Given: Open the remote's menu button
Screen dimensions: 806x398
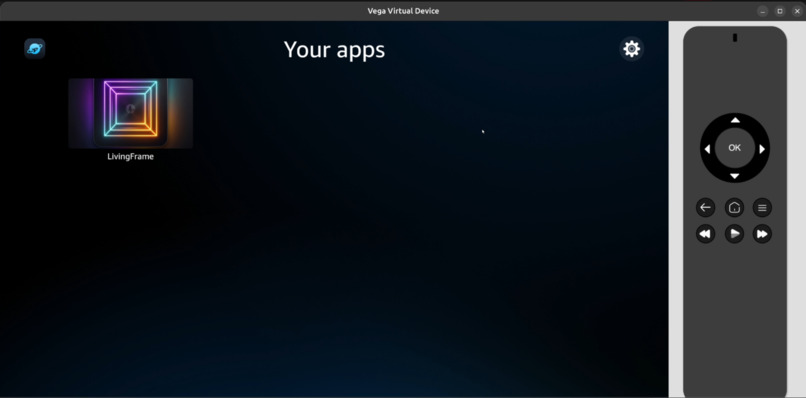Looking at the screenshot, I should (x=762, y=208).
